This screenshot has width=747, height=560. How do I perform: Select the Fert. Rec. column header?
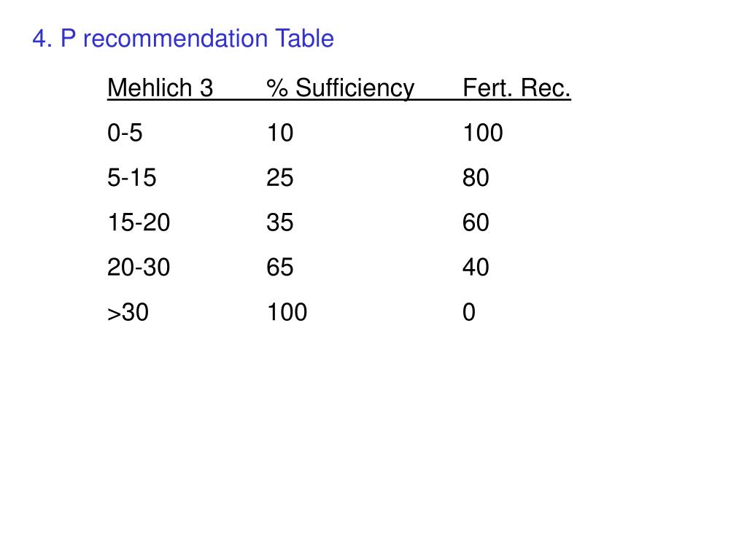[516, 87]
